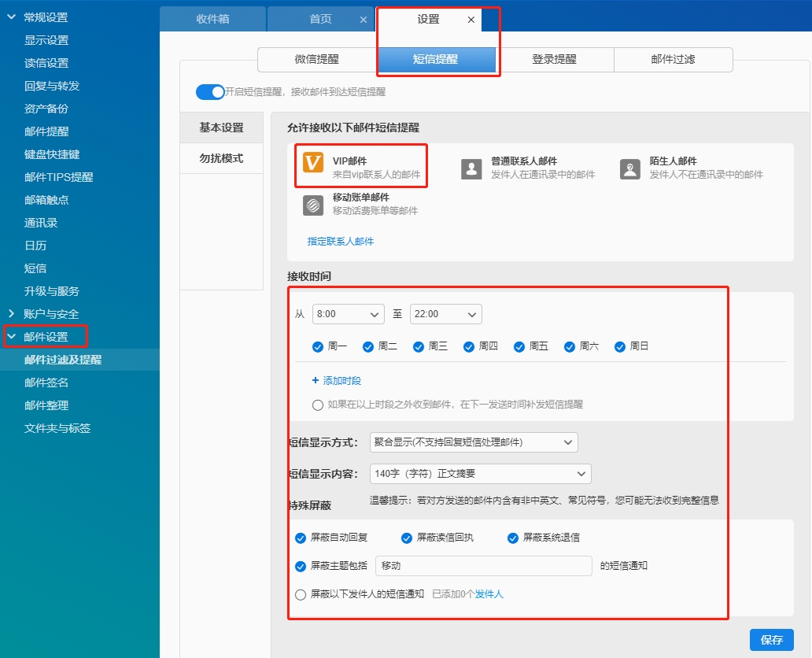Viewport: 812px width, 658px height.
Task: Close the 设置 tab
Action: [x=471, y=20]
